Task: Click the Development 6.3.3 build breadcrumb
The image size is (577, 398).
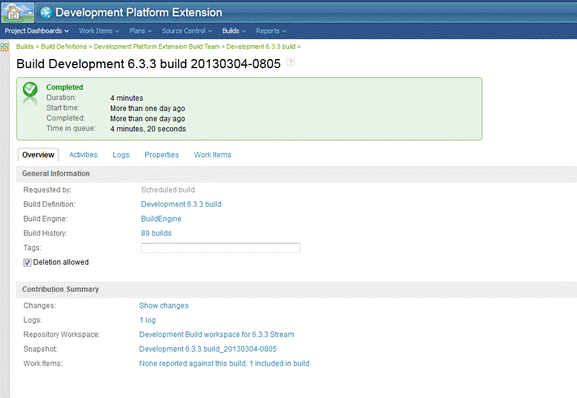Action: 261,47
